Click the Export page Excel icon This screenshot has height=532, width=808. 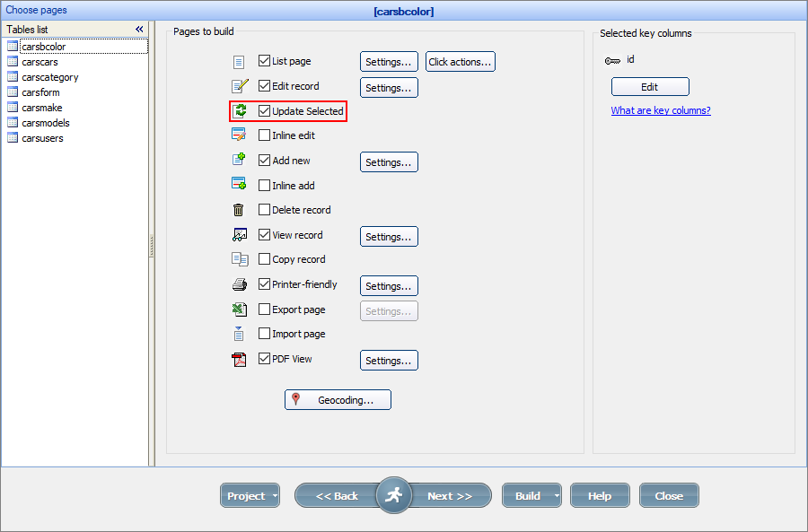coord(238,310)
